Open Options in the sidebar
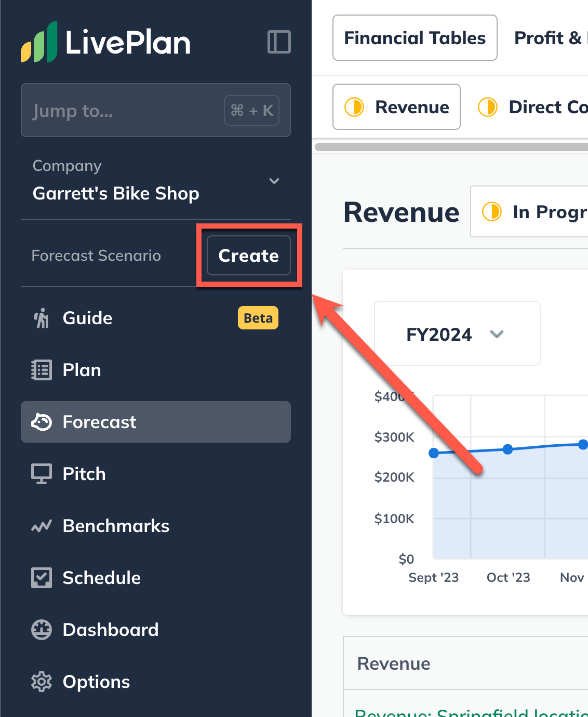The image size is (588, 717). pyautogui.click(x=155, y=682)
